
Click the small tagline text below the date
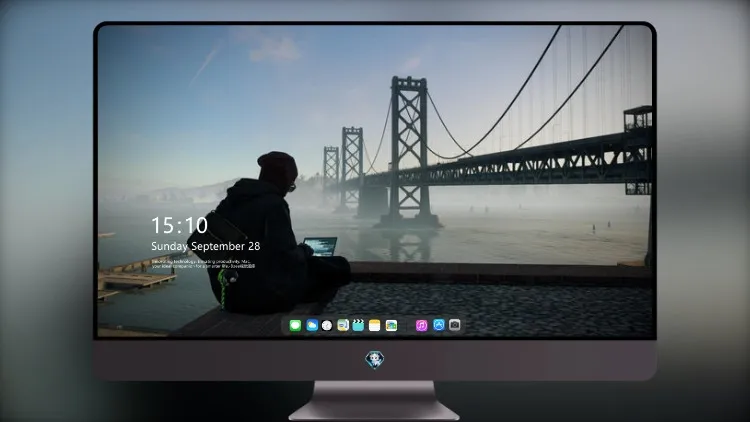click(203, 264)
